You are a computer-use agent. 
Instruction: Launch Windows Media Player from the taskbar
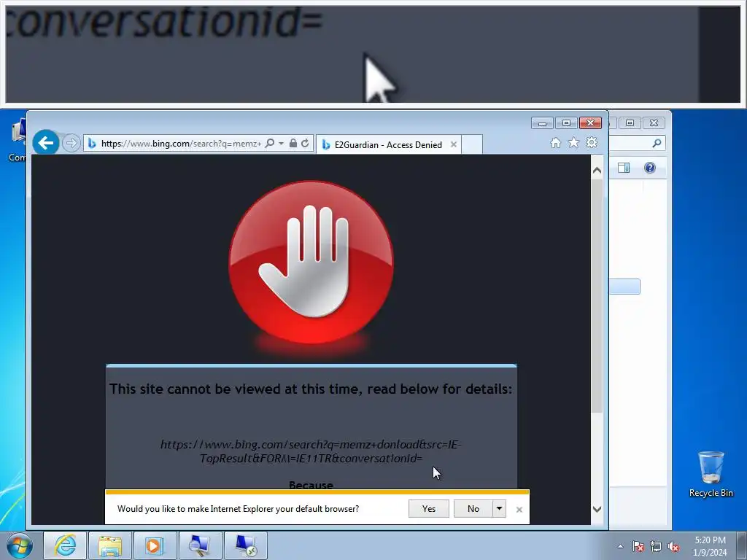click(x=155, y=545)
